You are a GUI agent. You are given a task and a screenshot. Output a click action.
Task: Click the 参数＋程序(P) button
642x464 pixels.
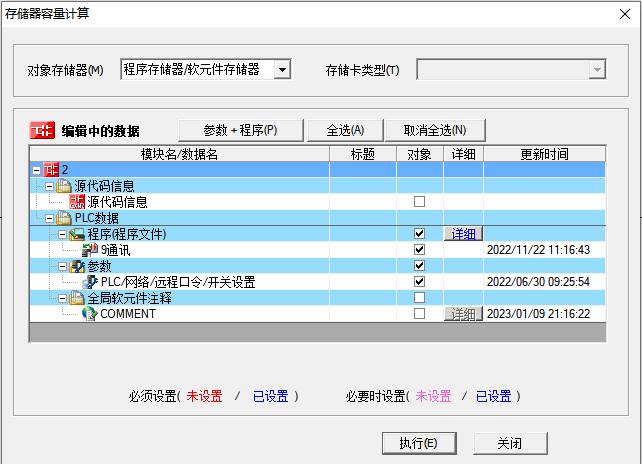click(x=238, y=130)
